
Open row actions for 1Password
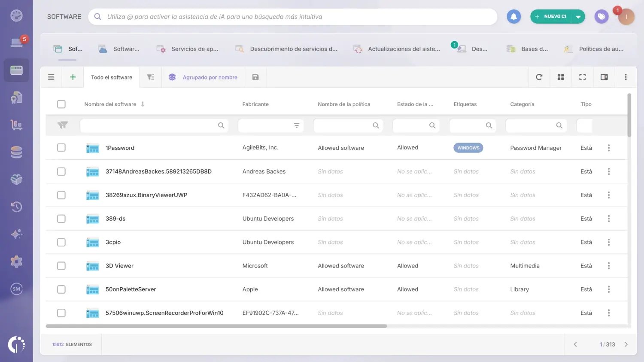pos(609,148)
